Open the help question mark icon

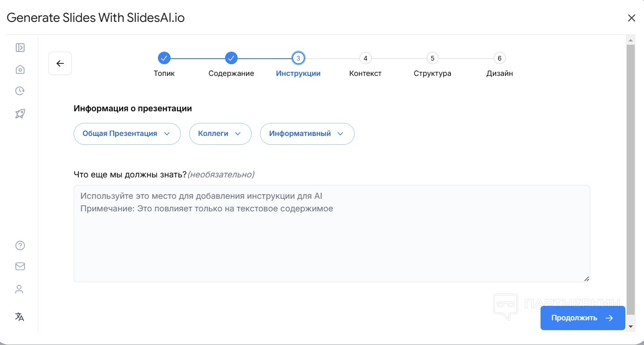pos(20,245)
